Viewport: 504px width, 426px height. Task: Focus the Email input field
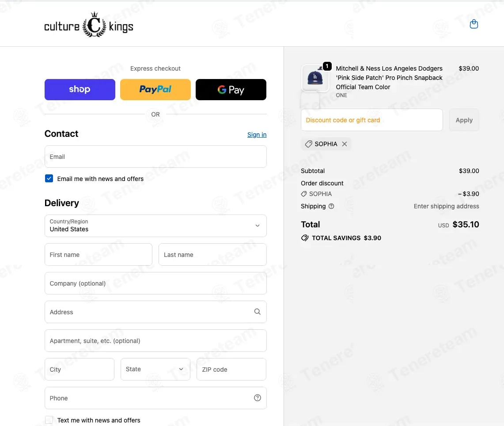[x=155, y=156]
